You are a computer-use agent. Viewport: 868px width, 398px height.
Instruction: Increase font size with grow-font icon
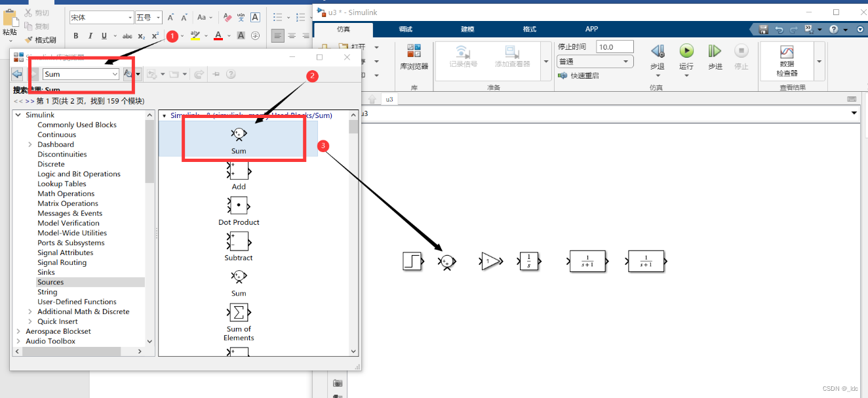(170, 18)
